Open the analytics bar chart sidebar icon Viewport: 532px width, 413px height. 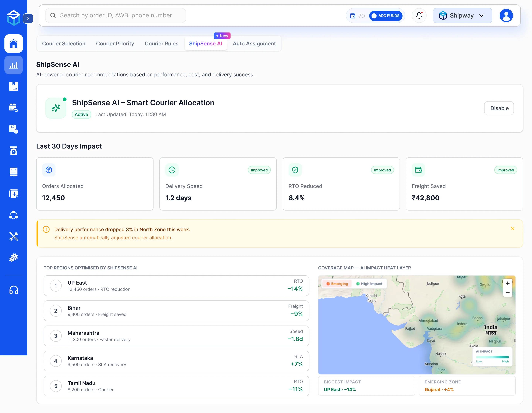pyautogui.click(x=14, y=65)
